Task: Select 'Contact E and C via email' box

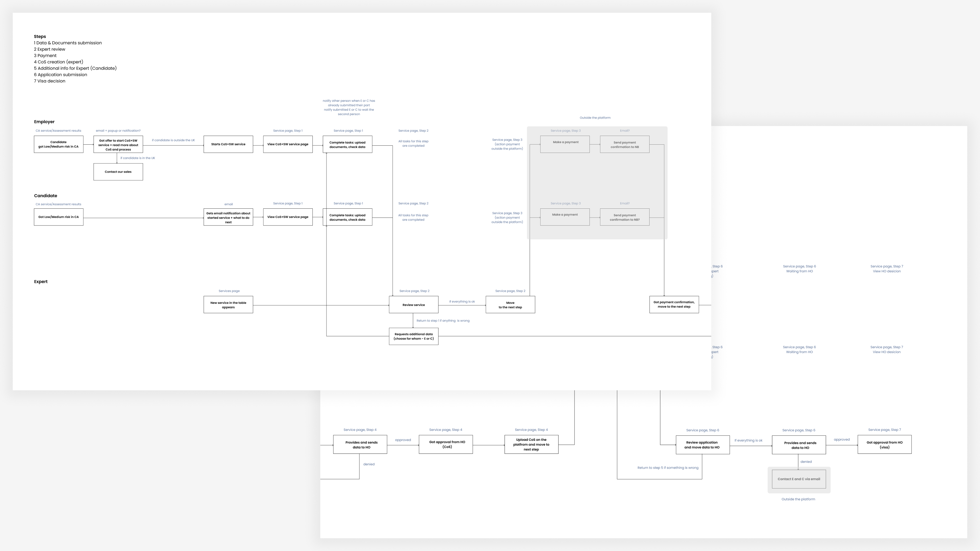Action: pyautogui.click(x=799, y=479)
